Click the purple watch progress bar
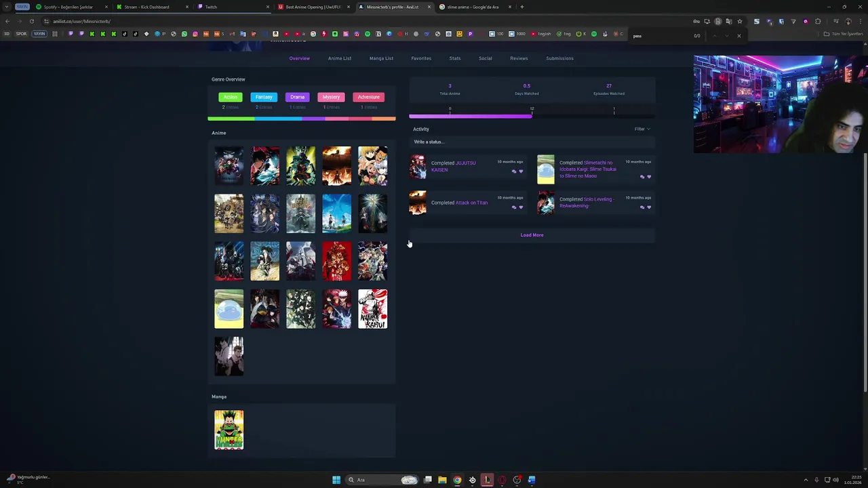 click(x=471, y=117)
